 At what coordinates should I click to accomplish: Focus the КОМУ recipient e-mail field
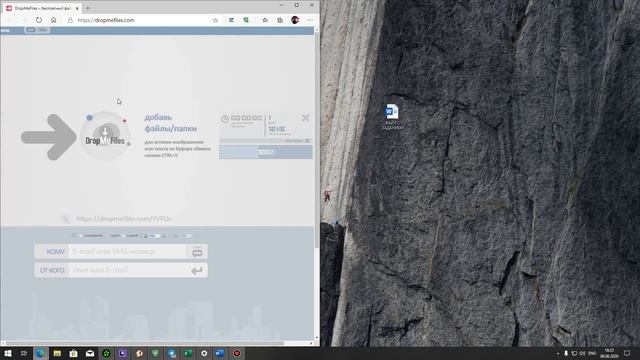point(127,251)
